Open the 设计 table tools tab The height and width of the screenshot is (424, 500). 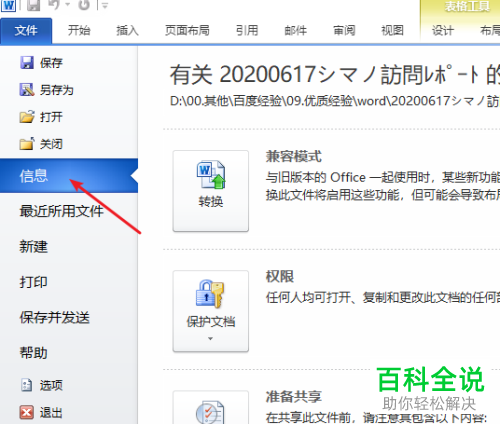pyautogui.click(x=443, y=30)
